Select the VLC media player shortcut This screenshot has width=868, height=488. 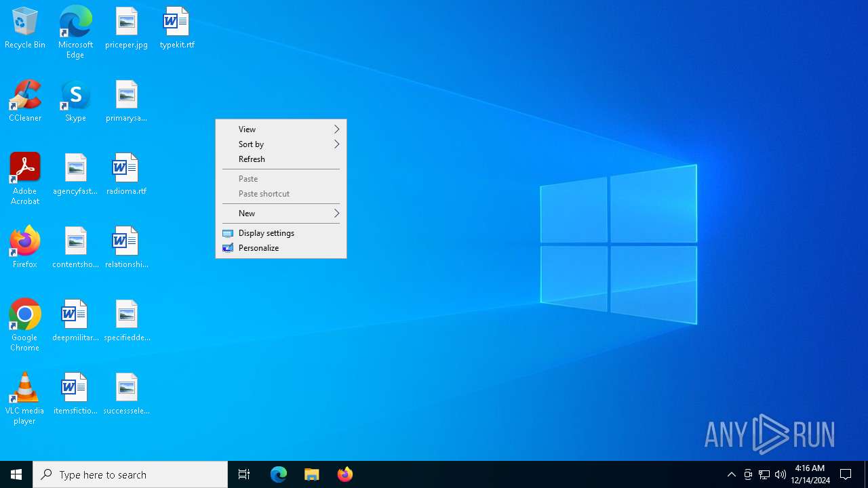[25, 399]
